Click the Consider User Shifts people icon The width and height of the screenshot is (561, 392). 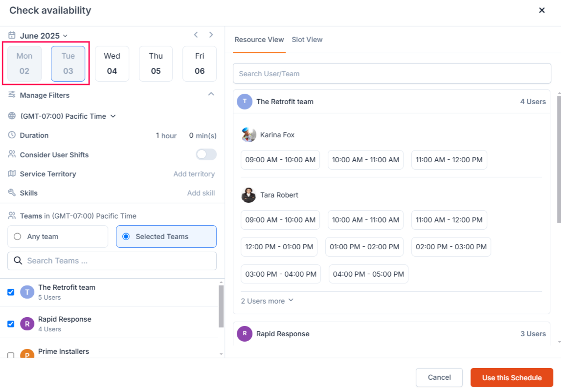click(12, 154)
